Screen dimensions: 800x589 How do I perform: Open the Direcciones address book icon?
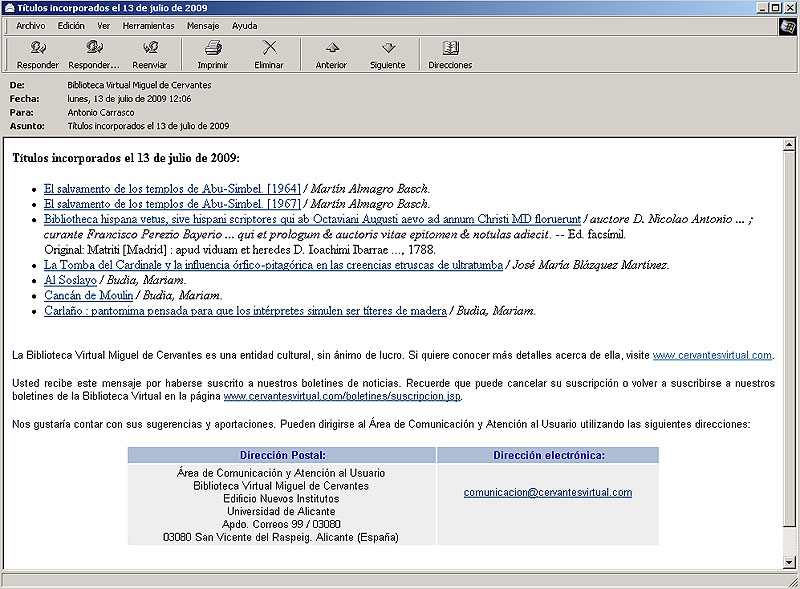click(451, 48)
